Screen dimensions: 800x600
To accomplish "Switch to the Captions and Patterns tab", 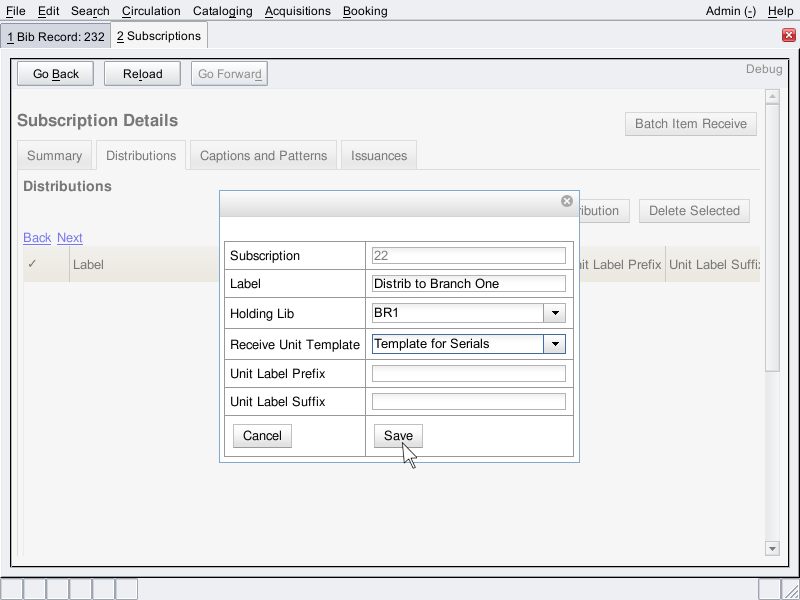I will 263,156.
